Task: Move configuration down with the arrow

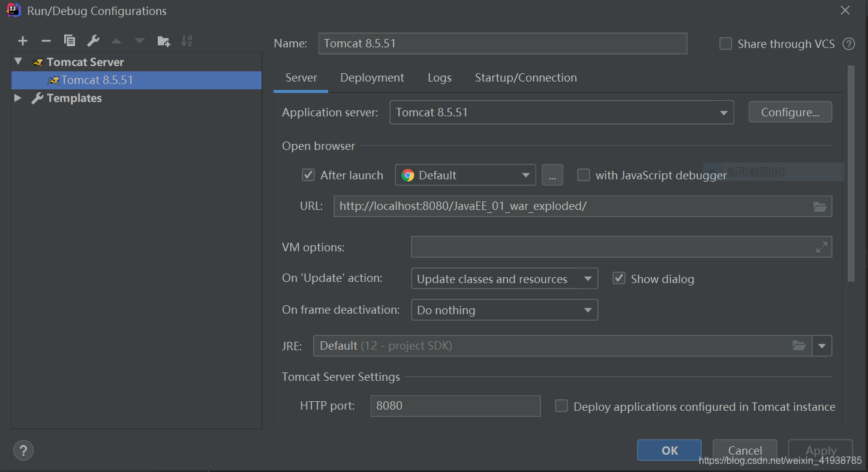Action: (x=140, y=41)
